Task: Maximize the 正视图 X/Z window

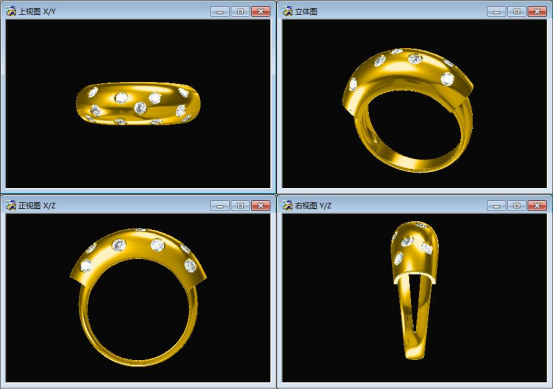Action: tap(240, 205)
